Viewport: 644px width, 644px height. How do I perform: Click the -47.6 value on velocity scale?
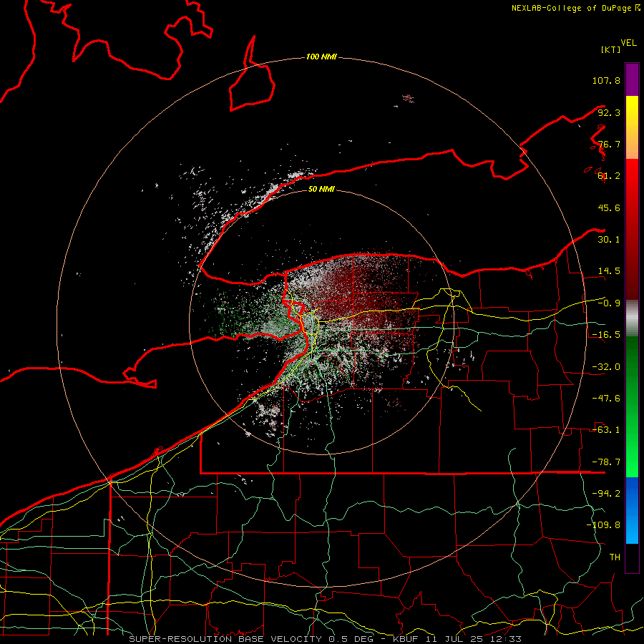pos(606,399)
